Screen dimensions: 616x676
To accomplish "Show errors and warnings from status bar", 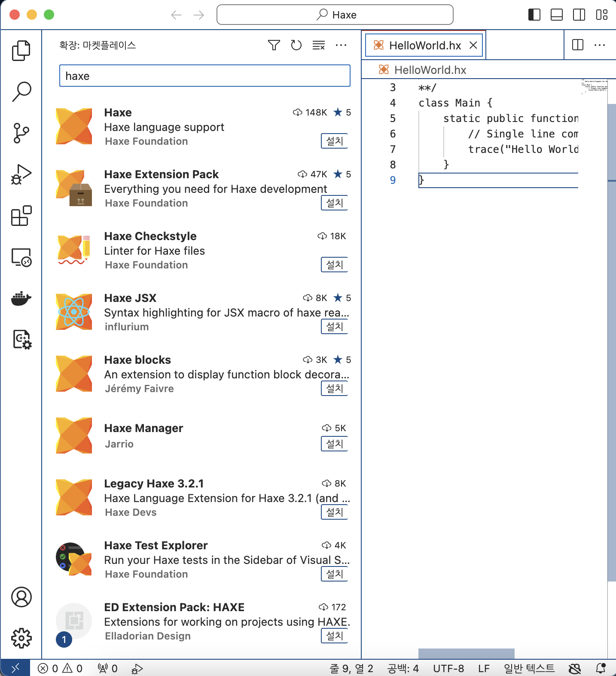I will click(x=60, y=668).
